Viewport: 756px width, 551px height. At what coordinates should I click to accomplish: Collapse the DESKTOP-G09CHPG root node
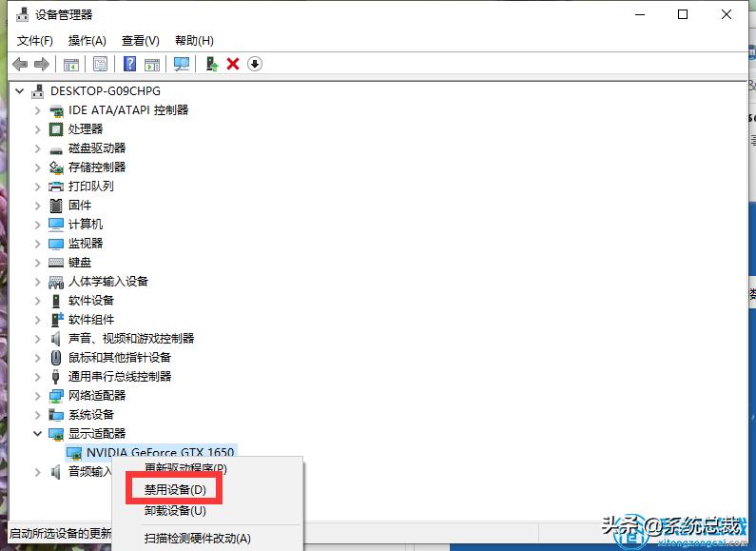(20, 90)
